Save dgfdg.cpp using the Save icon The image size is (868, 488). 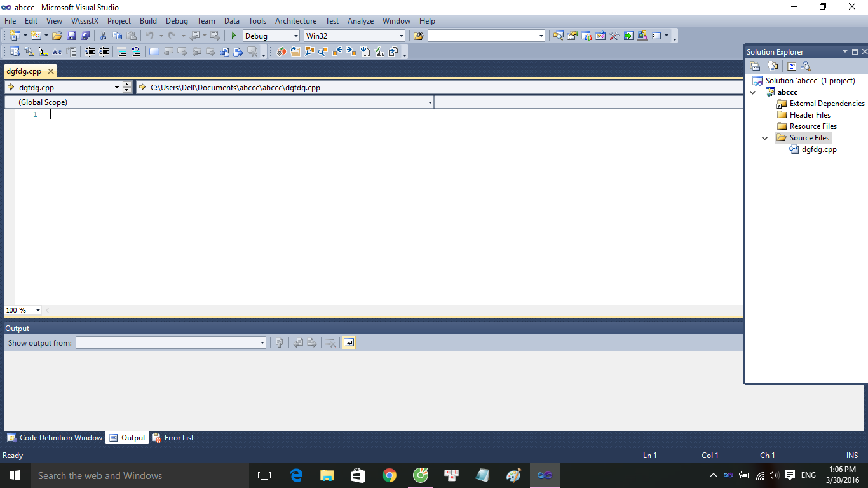pyautogui.click(x=71, y=36)
